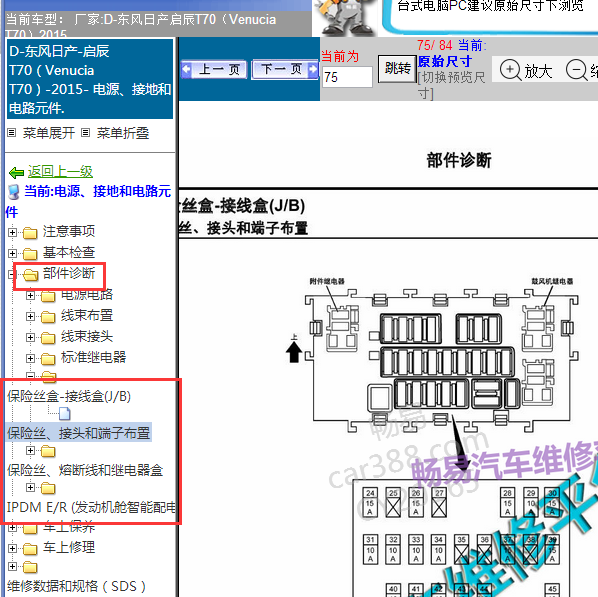Select 保险丝、熔断线和继电器盒 tree item
The width and height of the screenshot is (598, 597).
pos(85,470)
